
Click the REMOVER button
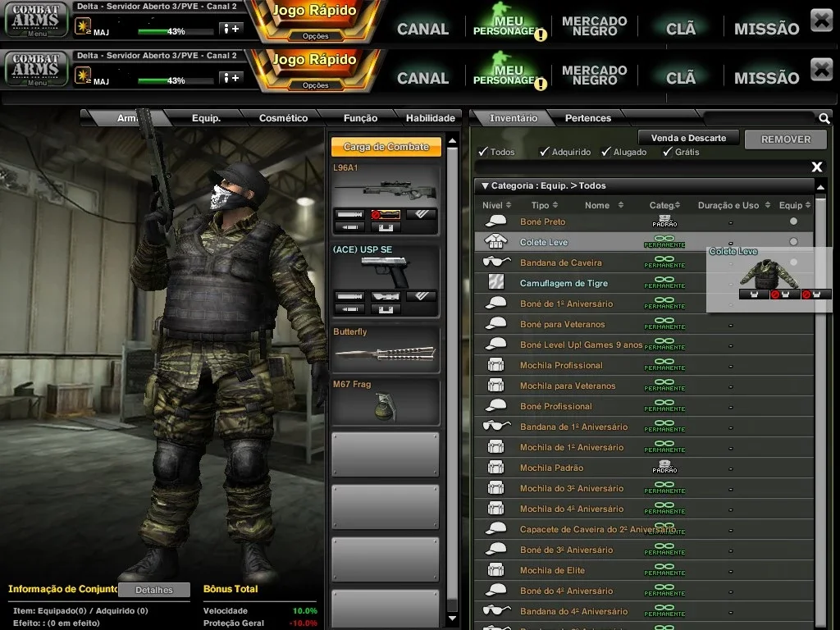click(785, 139)
